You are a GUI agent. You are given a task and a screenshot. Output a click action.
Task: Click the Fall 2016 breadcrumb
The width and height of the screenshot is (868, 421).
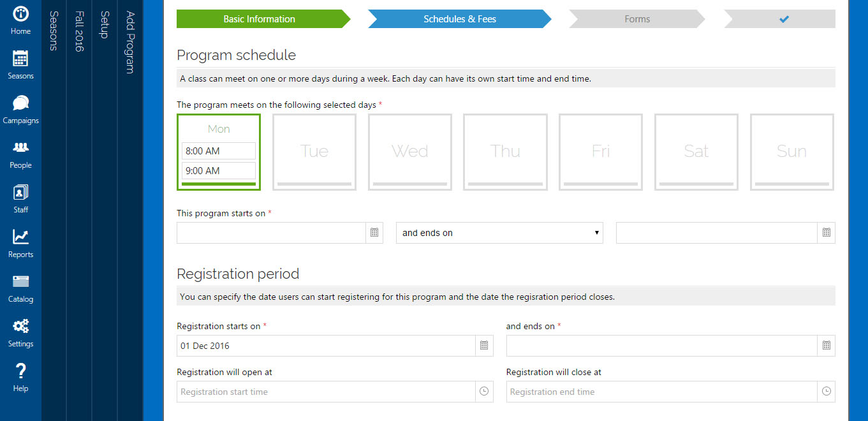79,32
